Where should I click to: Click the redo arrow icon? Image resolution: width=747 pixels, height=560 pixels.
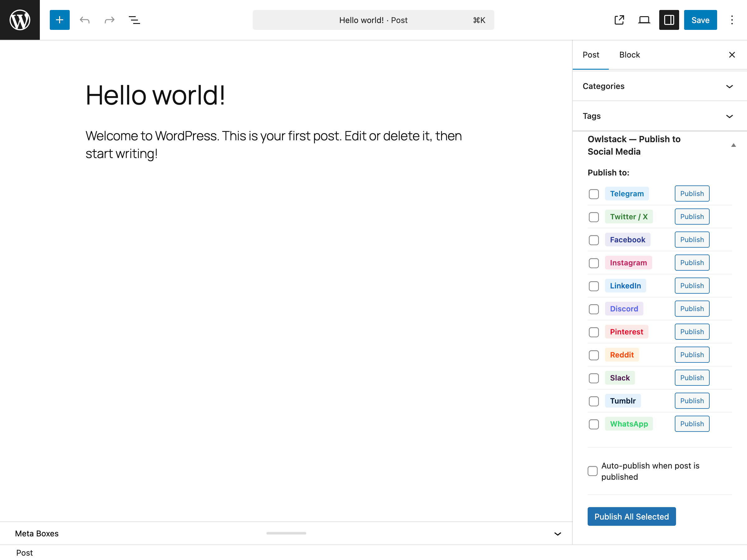[x=110, y=20]
